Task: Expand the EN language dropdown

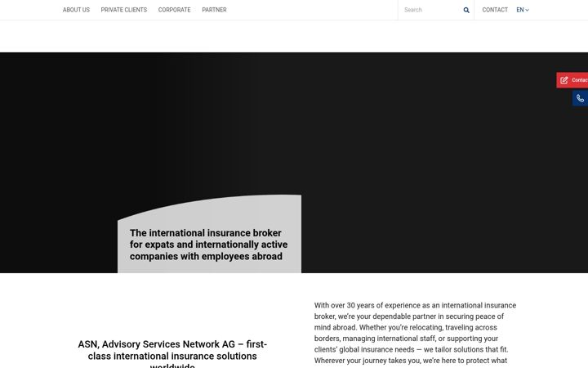Action: 523,10
